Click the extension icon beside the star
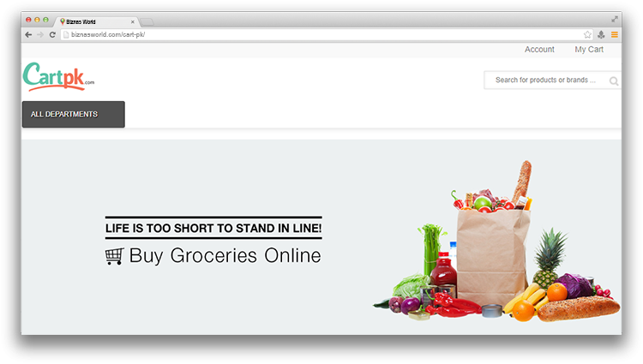Image resolution: width=643 pixels, height=364 pixels. pos(601,35)
